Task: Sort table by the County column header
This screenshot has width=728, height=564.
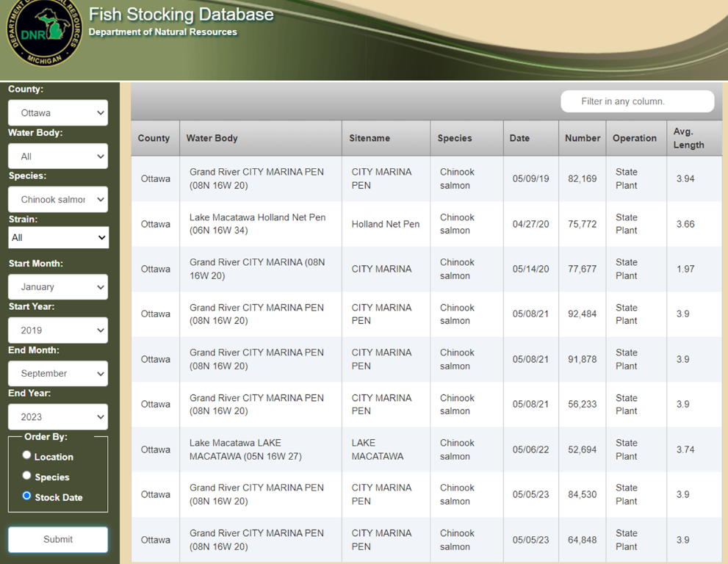Action: 154,138
